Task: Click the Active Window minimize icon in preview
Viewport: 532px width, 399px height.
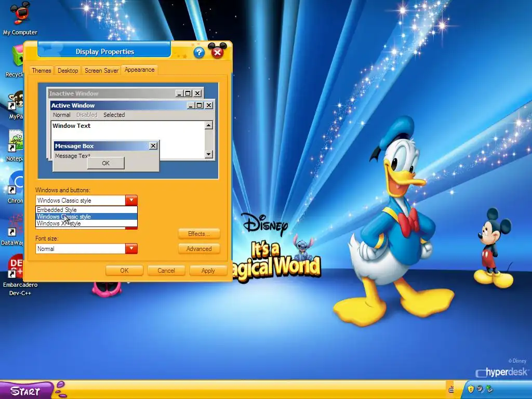Action: point(191,105)
